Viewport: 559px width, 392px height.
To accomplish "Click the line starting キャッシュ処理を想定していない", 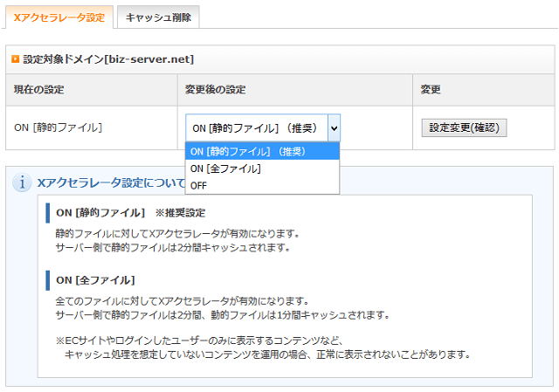I will coord(267,354).
